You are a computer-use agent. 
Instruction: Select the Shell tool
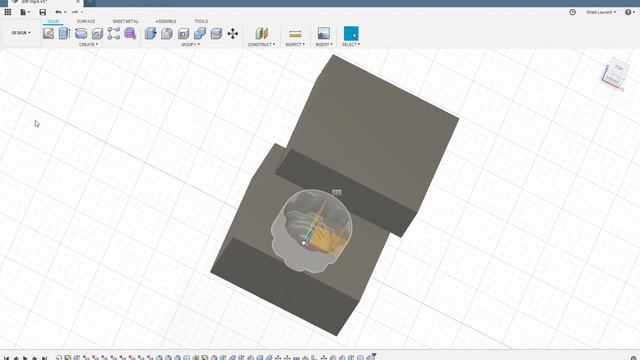coord(184,33)
